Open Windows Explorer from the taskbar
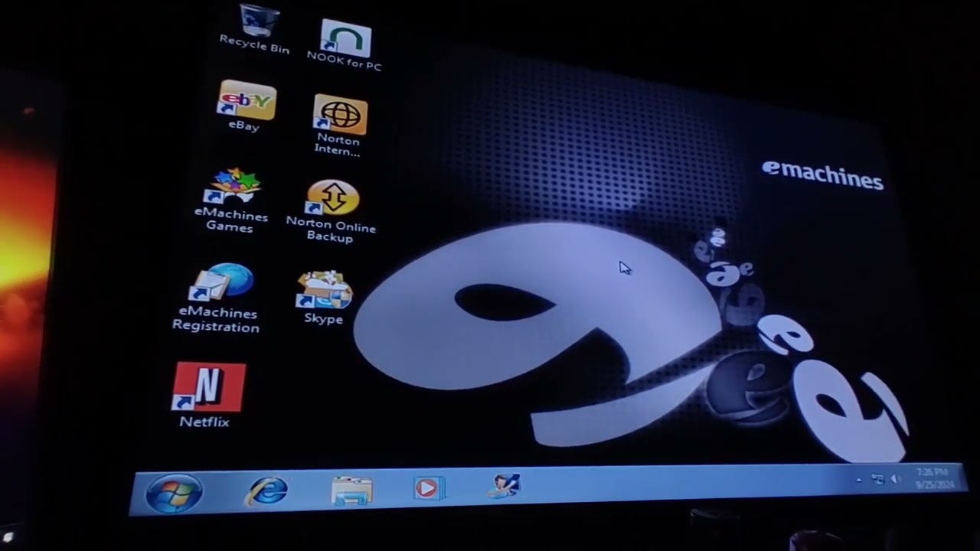Screen dimensions: 980x551 pos(352,490)
